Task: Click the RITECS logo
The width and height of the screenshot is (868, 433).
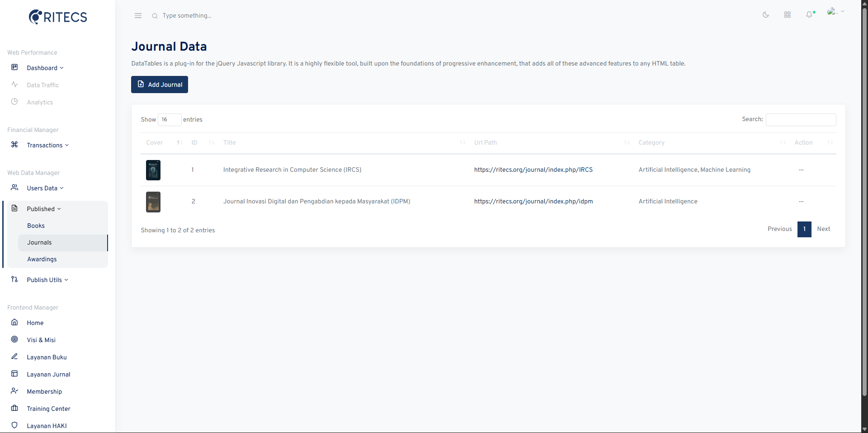Action: click(x=58, y=17)
